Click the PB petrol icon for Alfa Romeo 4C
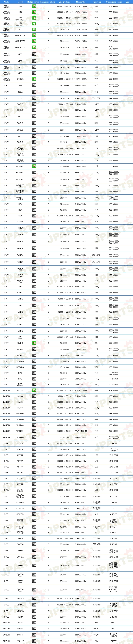Image resolution: width=133 pixels, height=644 pixels. 34,30
